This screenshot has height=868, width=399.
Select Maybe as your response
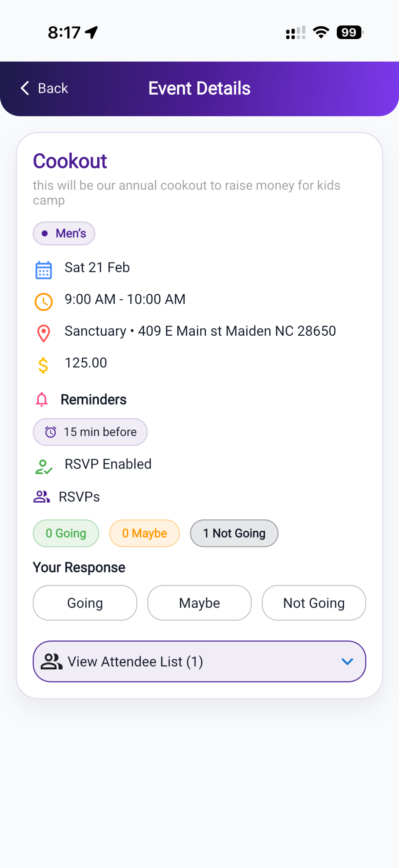199,603
